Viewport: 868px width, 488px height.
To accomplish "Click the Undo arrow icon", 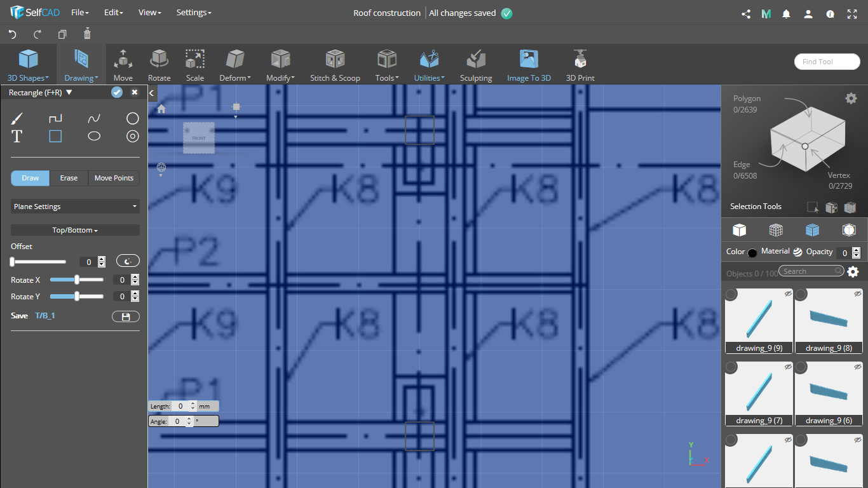I will [12, 34].
